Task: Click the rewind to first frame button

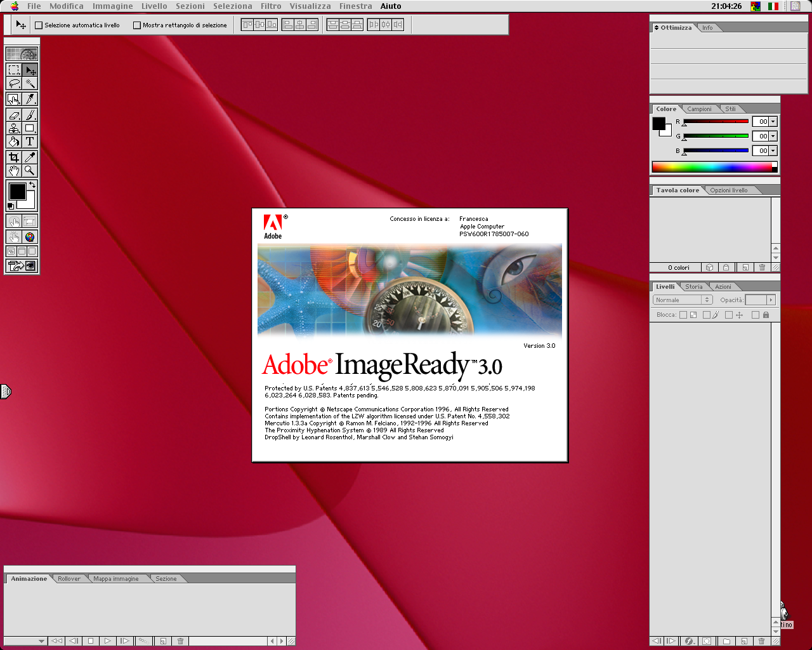Action: tap(56, 641)
